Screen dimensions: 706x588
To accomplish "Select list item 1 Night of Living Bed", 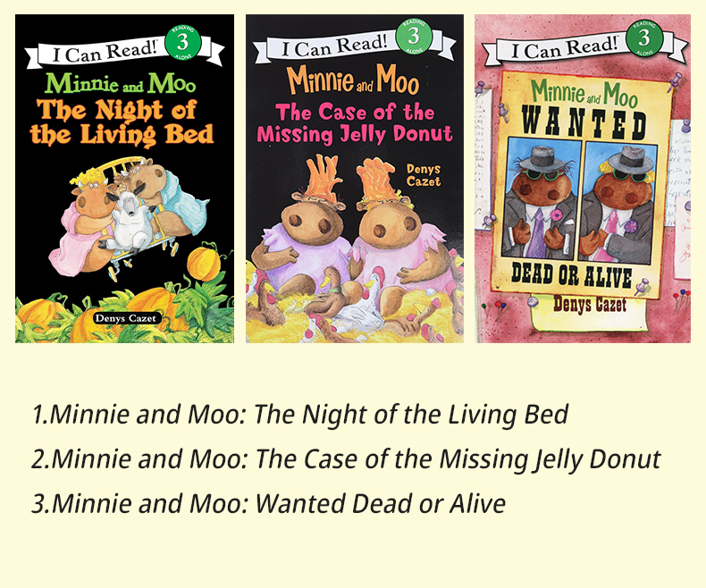I will click(300, 414).
